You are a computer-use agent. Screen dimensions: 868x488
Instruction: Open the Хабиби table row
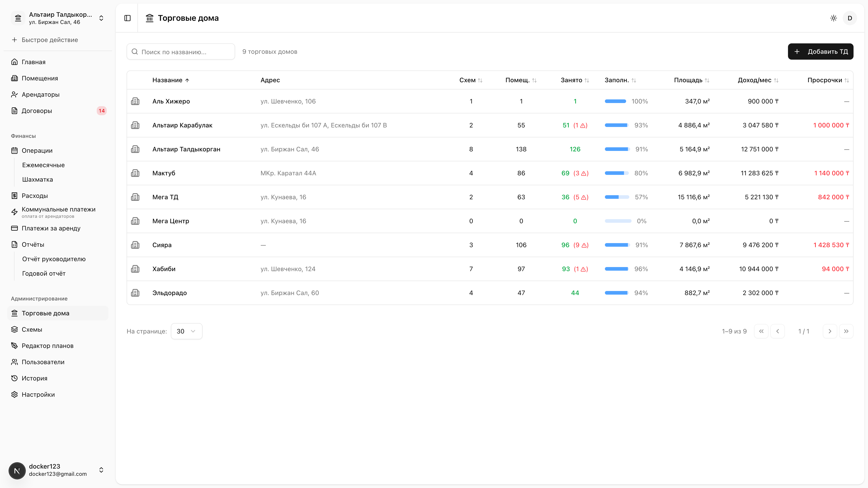[x=490, y=269]
